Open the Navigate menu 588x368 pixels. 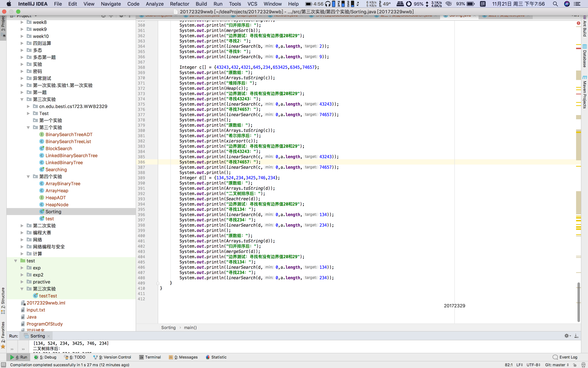pos(111,4)
